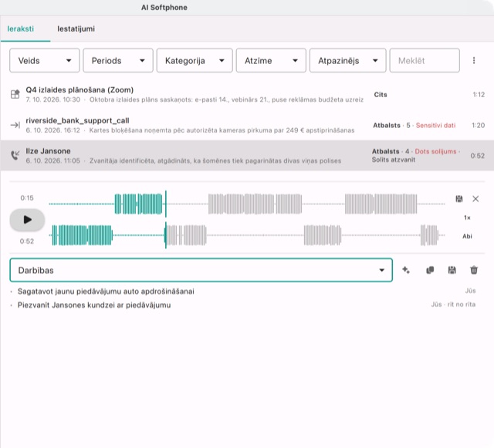Screen dimensions: 494x448
Task: Click the incoming call icon beside Ilze Jansone
Action: click(15, 155)
